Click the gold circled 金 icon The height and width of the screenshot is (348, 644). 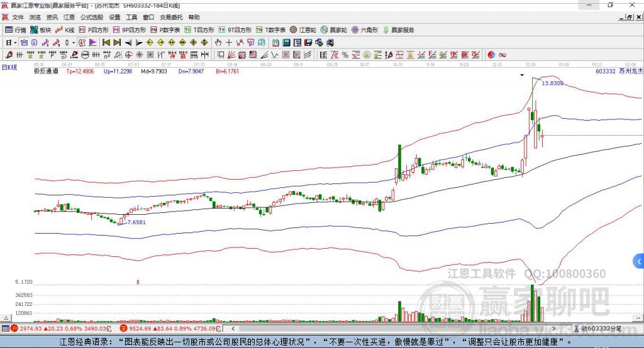click(367, 55)
